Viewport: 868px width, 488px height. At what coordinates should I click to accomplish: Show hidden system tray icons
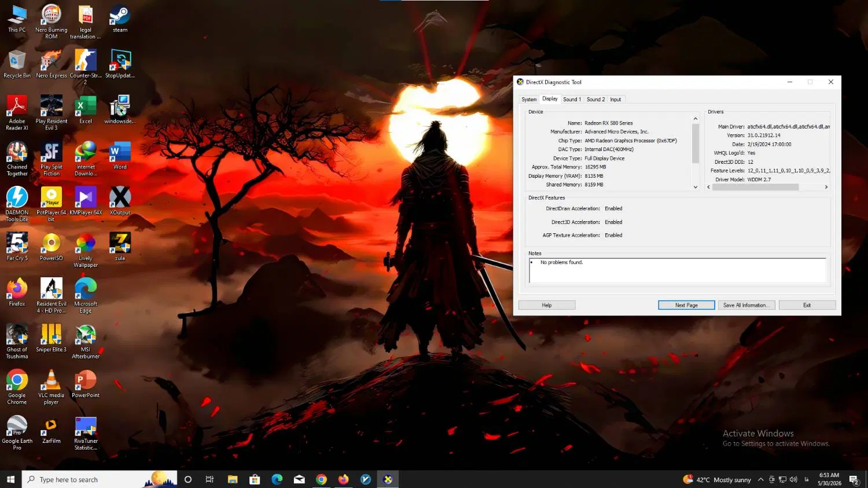click(x=761, y=479)
